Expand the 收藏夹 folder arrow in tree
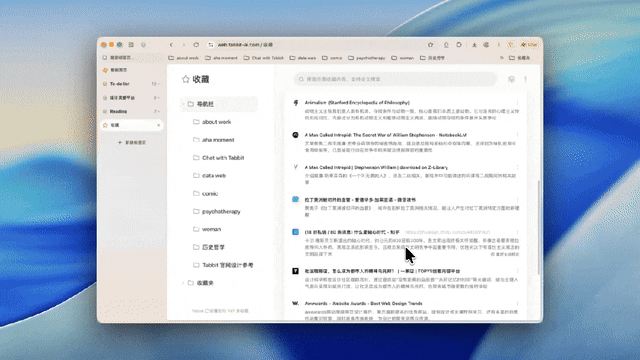The width and height of the screenshot is (640, 360). 183,283
